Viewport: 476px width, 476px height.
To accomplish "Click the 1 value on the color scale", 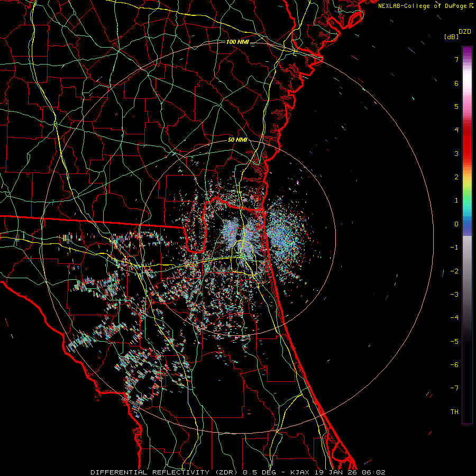I will (456, 200).
